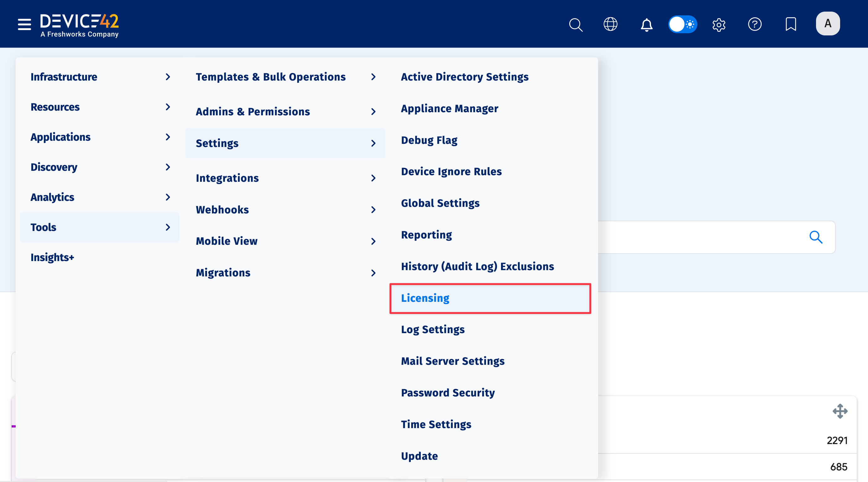Click the move handle crosshair icon
The width and height of the screenshot is (868, 482).
click(841, 411)
